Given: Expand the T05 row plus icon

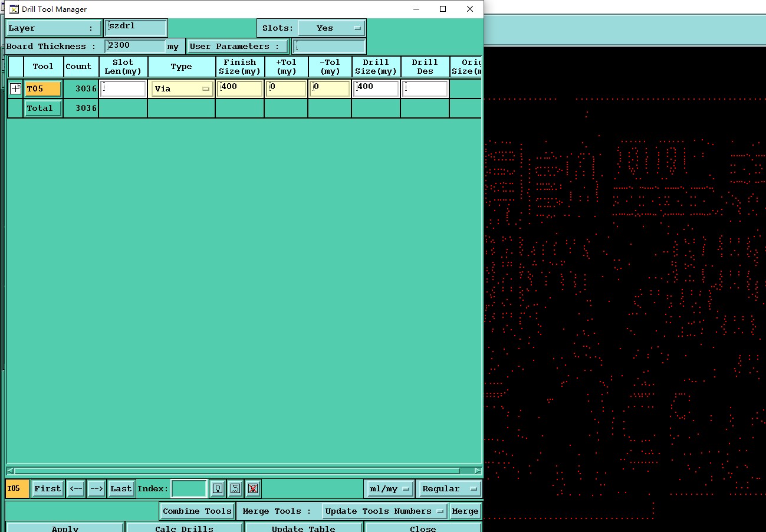Looking at the screenshot, I should (x=16, y=88).
